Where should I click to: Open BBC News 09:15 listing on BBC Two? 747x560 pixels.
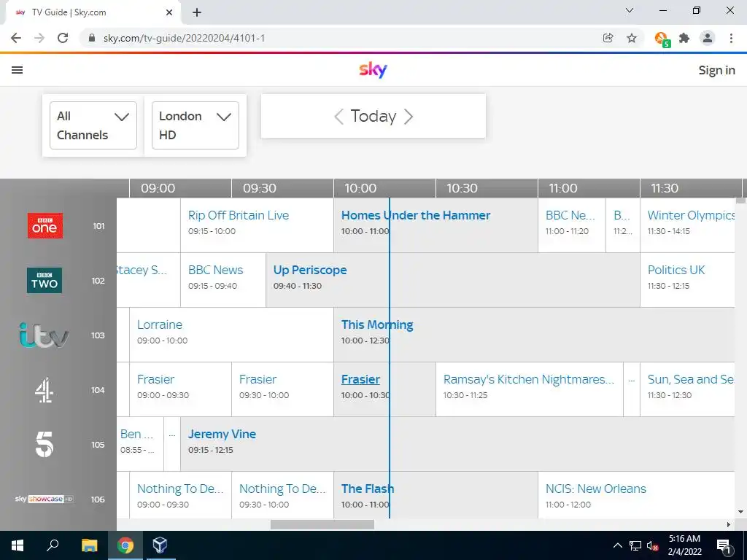pyautogui.click(x=223, y=280)
